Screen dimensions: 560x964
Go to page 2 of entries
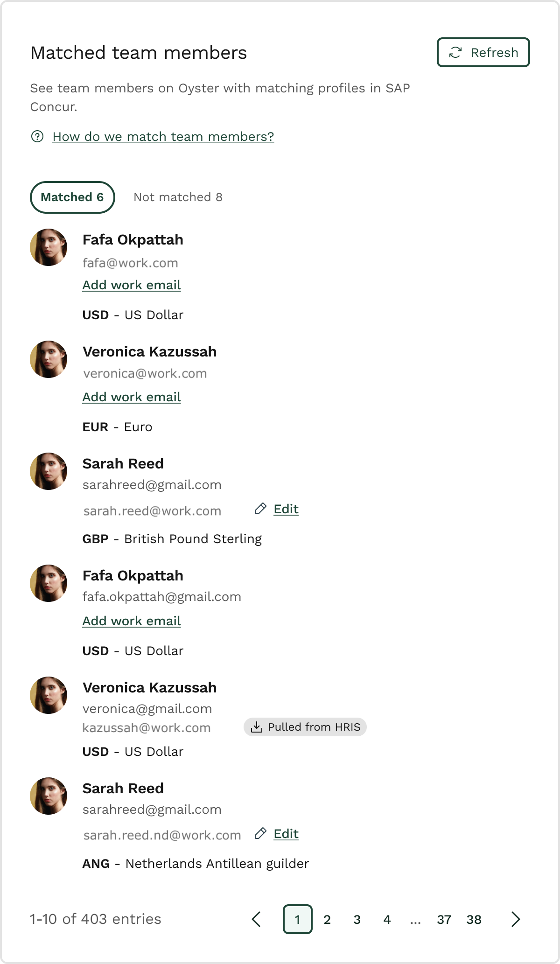pyautogui.click(x=327, y=919)
